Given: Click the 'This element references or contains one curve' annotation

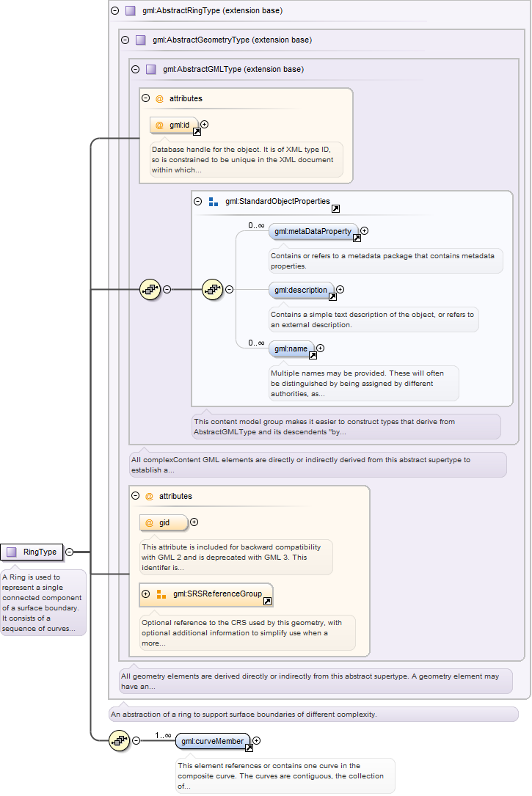Looking at the screenshot, I should tap(285, 775).
